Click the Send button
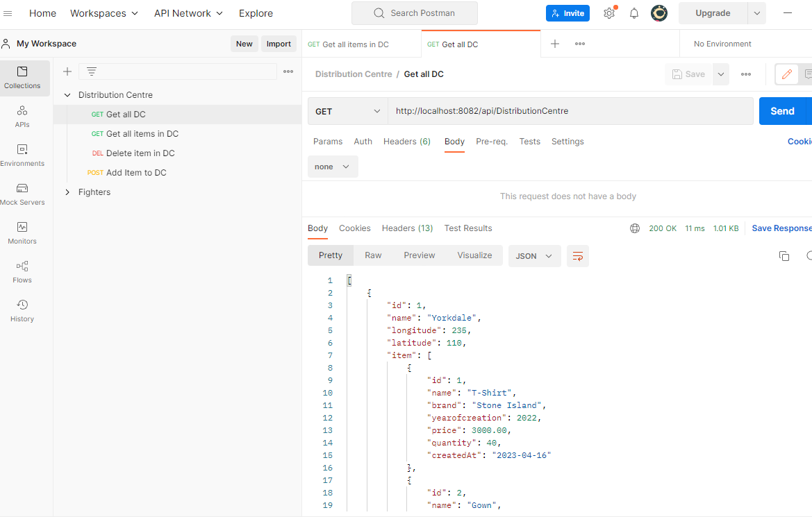Image resolution: width=812 pixels, height=517 pixels. tap(783, 110)
